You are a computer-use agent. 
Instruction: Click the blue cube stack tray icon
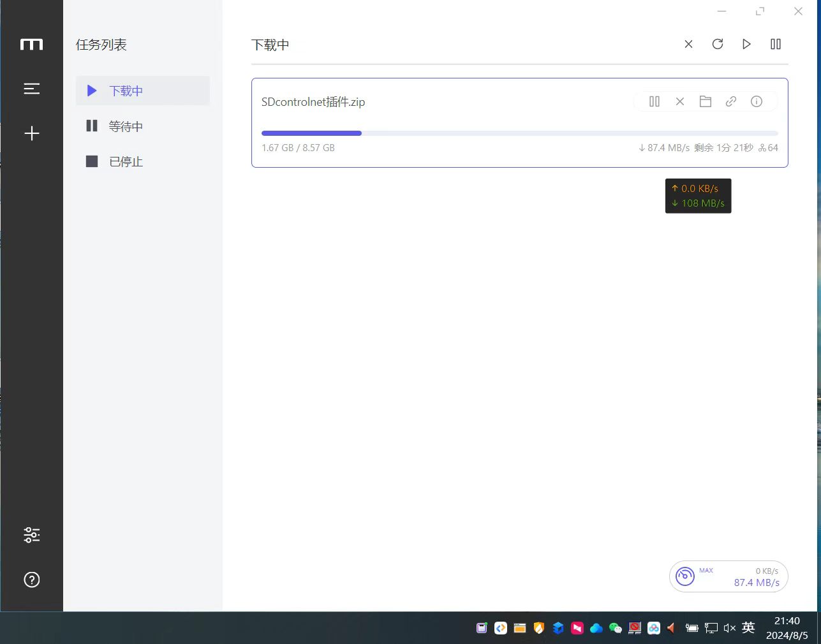(x=558, y=628)
